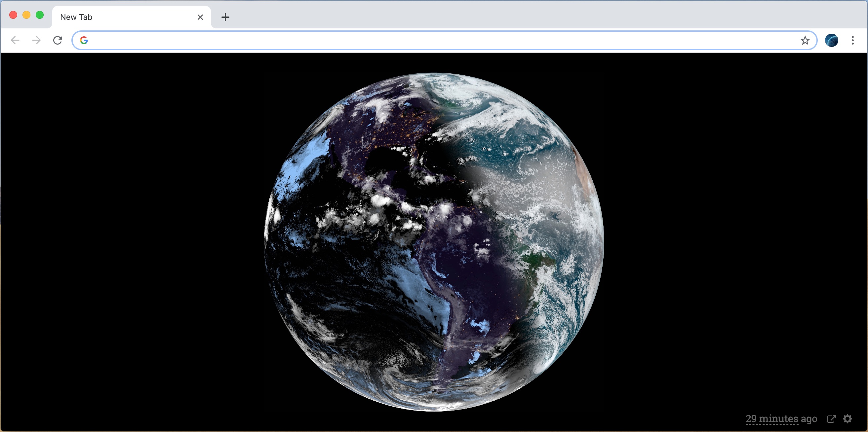Open a new tab with plus button
This screenshot has width=868, height=432.
click(x=225, y=17)
